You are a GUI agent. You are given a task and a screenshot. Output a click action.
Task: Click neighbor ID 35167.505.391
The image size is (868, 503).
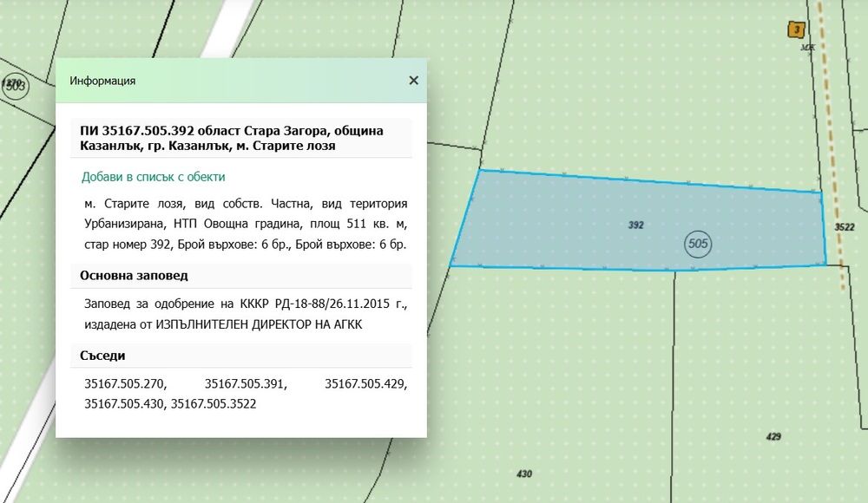246,383
